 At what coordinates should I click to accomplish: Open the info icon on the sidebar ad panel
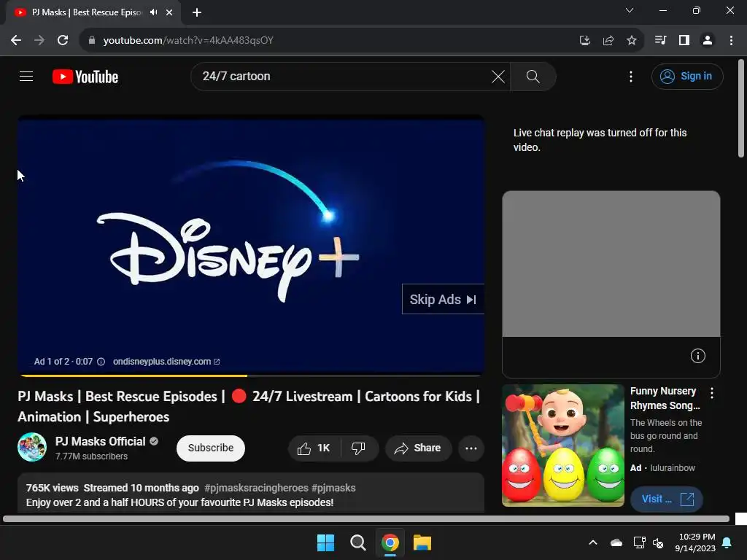click(698, 356)
